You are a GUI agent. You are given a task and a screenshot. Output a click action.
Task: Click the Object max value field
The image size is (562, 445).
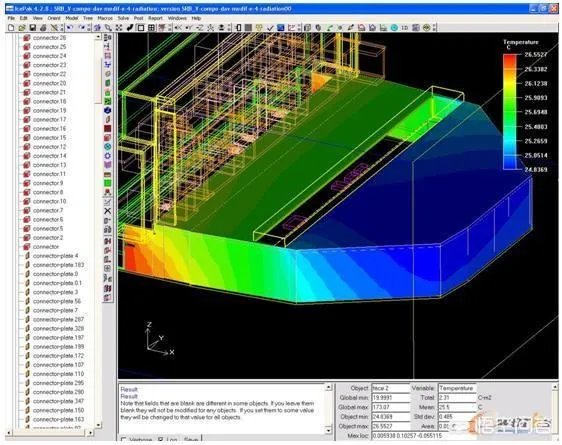(x=390, y=426)
